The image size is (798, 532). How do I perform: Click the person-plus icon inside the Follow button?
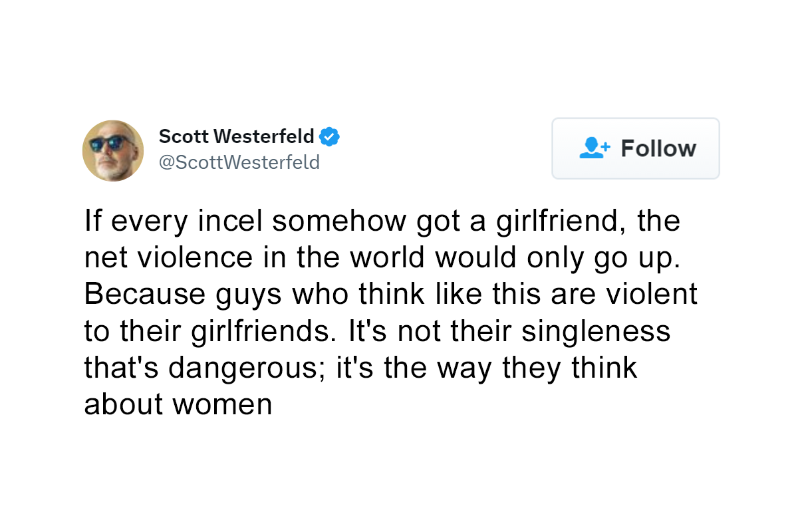tap(594, 148)
